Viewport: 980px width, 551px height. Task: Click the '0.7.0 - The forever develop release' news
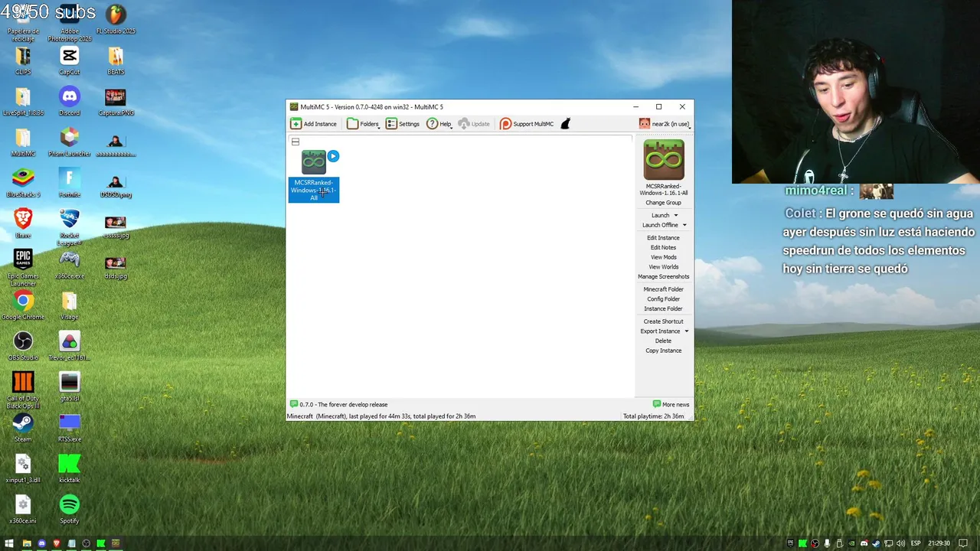click(338, 404)
